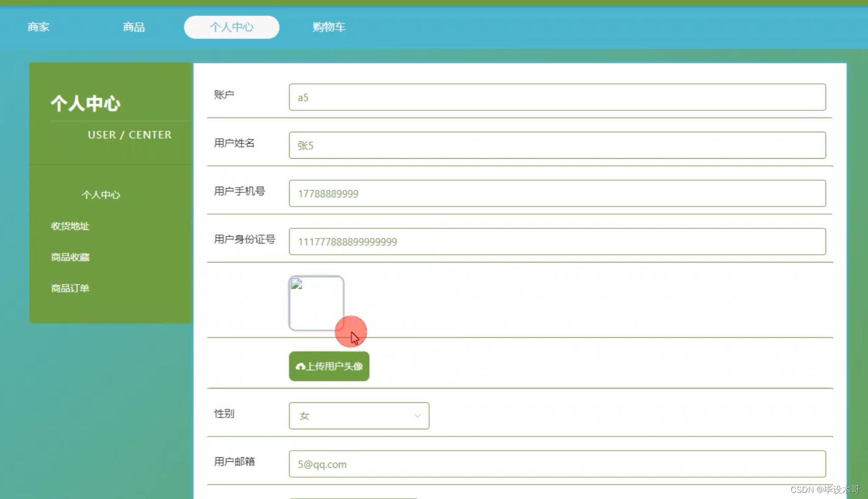This screenshot has height=499, width=868.
Task: Click the 用户手机号 field label
Action: pos(239,191)
